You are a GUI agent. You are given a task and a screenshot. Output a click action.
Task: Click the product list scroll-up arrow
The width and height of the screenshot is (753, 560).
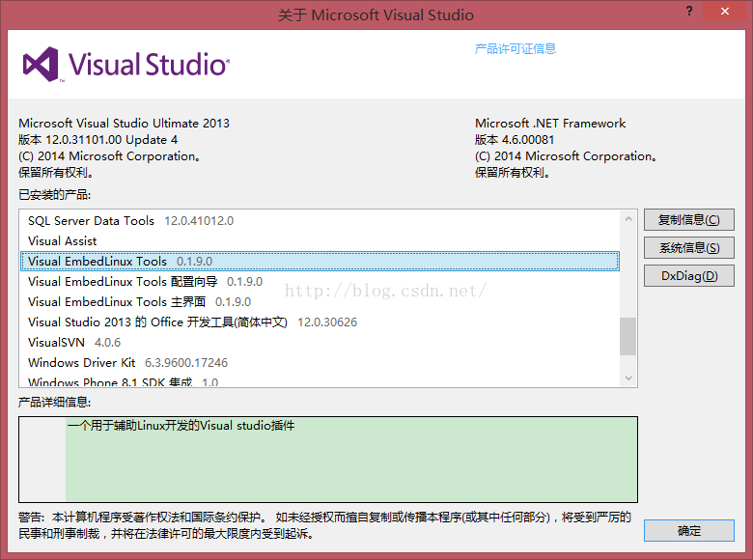[x=628, y=219]
